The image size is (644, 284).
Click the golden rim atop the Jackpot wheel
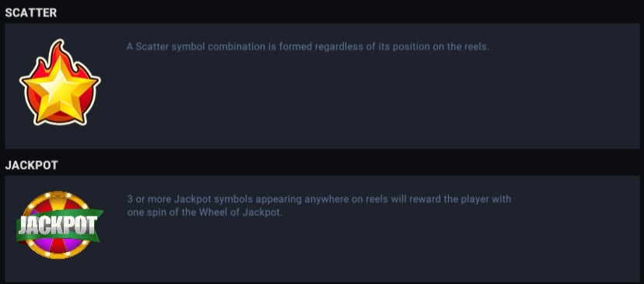[x=58, y=195]
